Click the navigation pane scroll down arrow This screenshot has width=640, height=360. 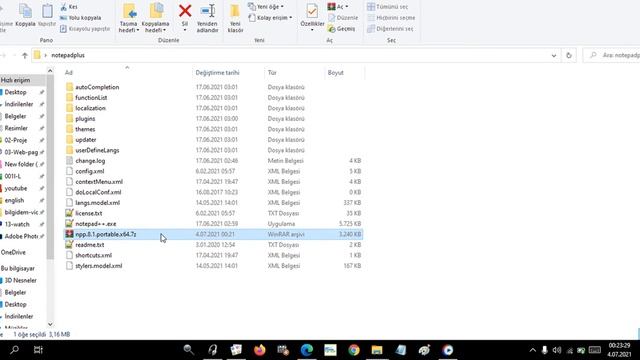[x=50, y=324]
